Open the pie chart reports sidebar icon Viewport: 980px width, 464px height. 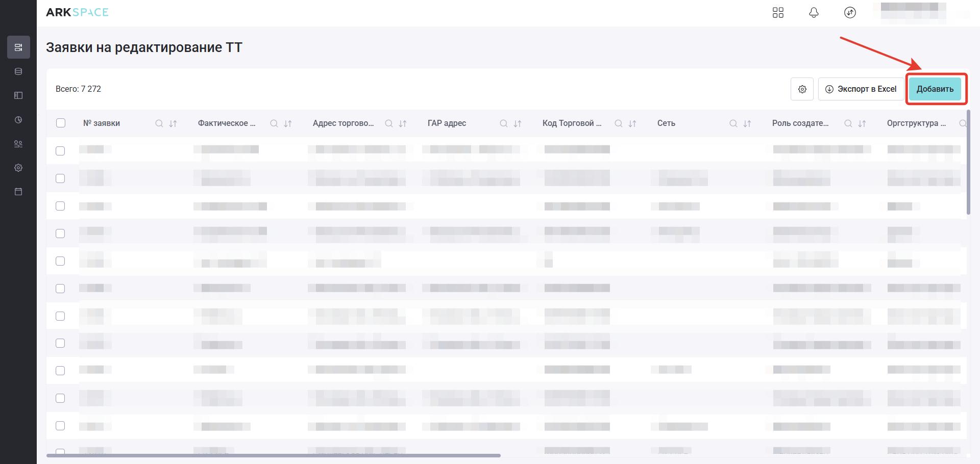(x=18, y=120)
